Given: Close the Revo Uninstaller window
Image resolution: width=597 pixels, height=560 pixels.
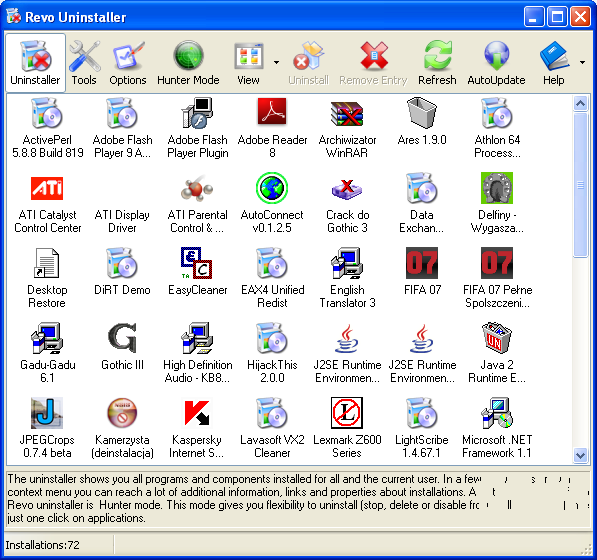Looking at the screenshot, I should (x=580, y=17).
